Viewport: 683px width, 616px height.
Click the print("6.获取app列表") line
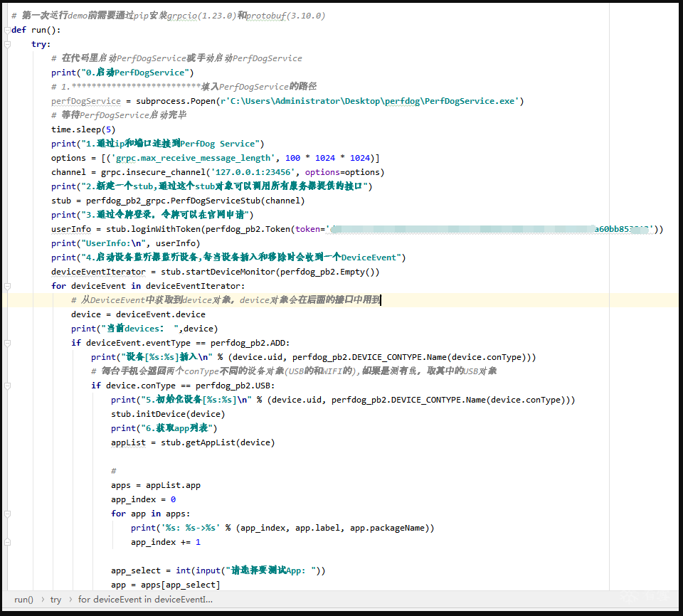coord(164,428)
